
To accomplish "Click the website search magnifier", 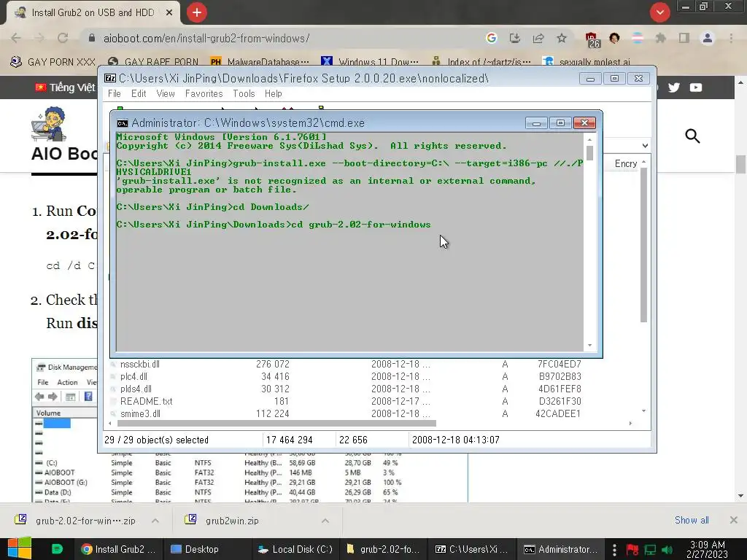I will pyautogui.click(x=692, y=136).
